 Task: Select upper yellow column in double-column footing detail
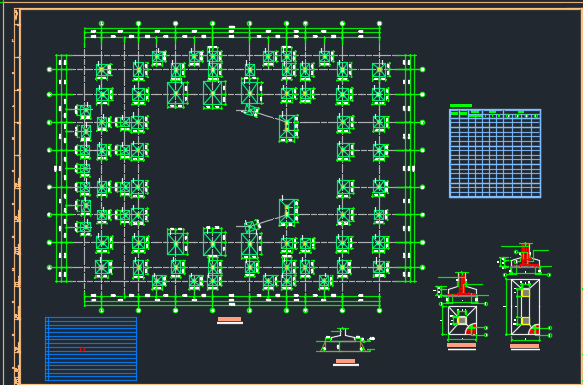(x=525, y=293)
